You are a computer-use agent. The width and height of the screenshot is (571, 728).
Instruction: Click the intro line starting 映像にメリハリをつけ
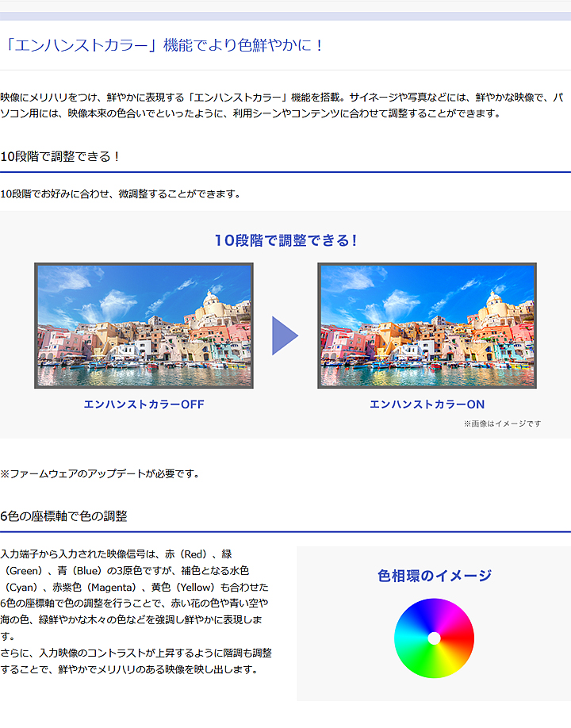coord(282,97)
